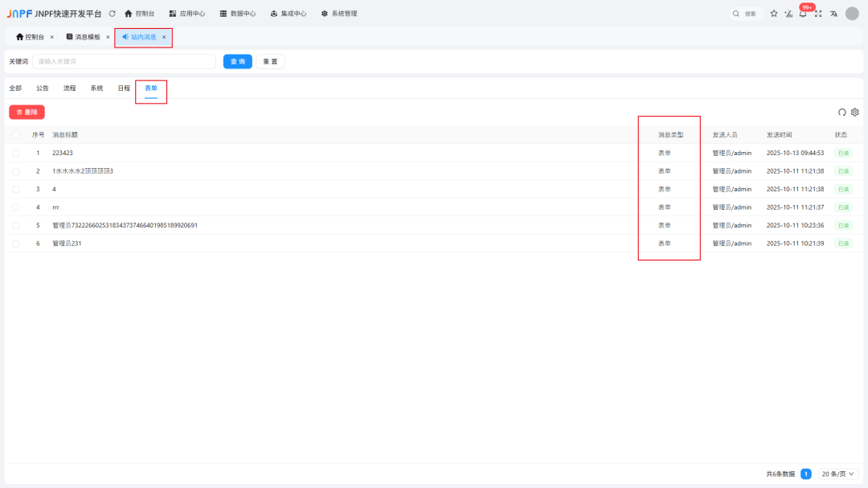Filter by 日程 tab
The image size is (868, 488).
[124, 88]
